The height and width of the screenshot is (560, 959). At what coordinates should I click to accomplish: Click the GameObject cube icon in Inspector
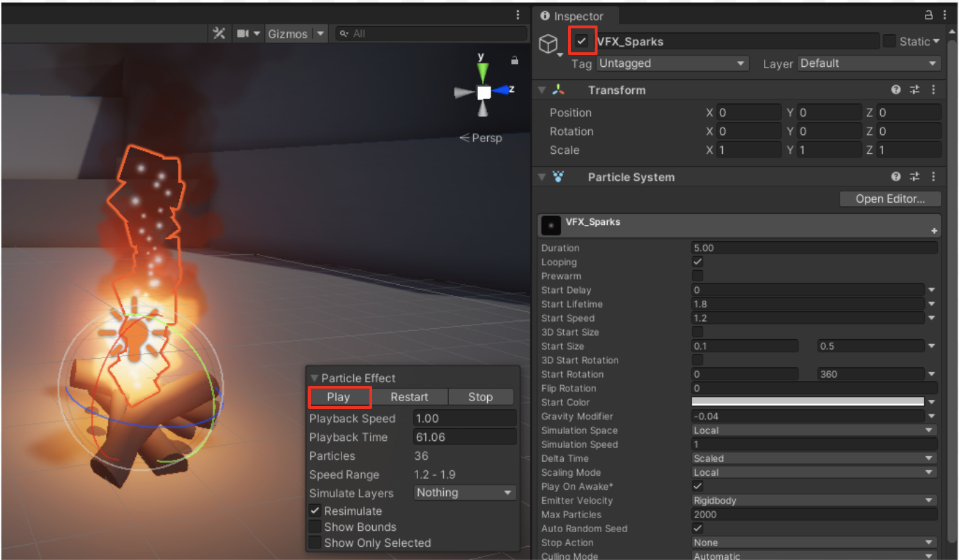coord(548,44)
